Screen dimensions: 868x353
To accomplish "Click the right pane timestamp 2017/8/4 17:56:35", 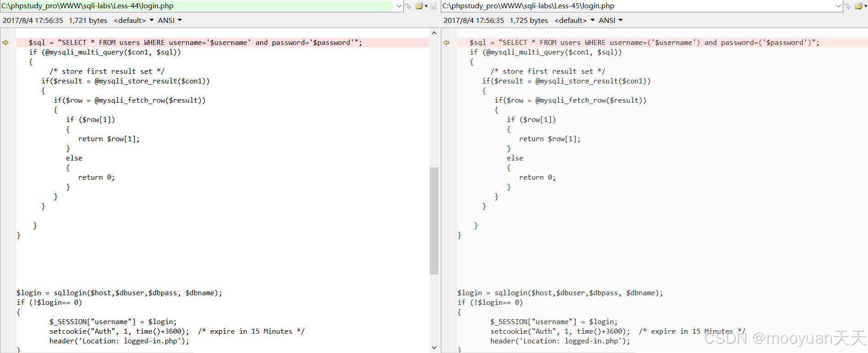I will [474, 20].
